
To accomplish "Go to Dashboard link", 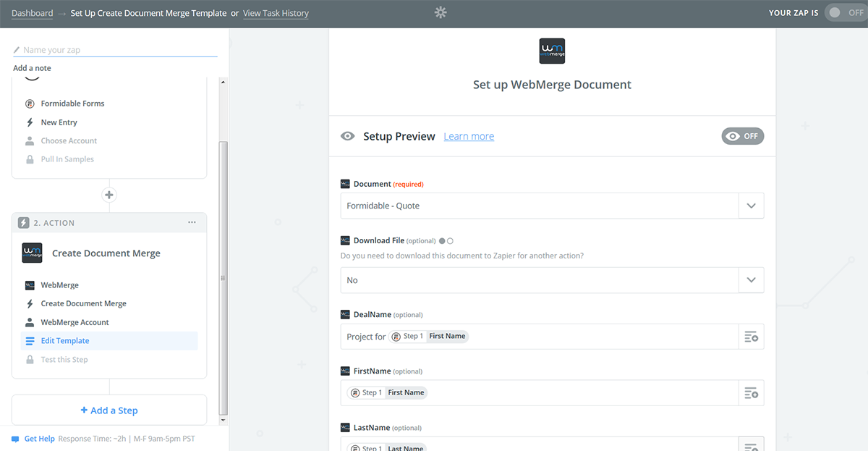I will 33,13.
